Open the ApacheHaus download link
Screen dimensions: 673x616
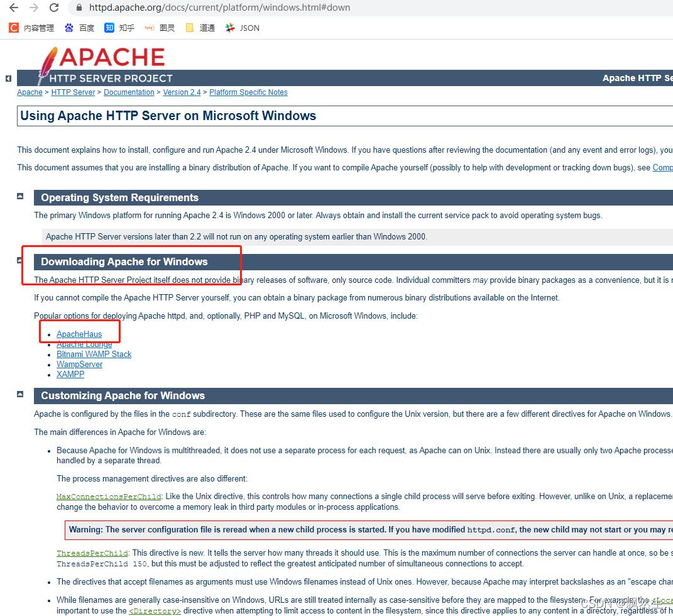click(x=79, y=334)
